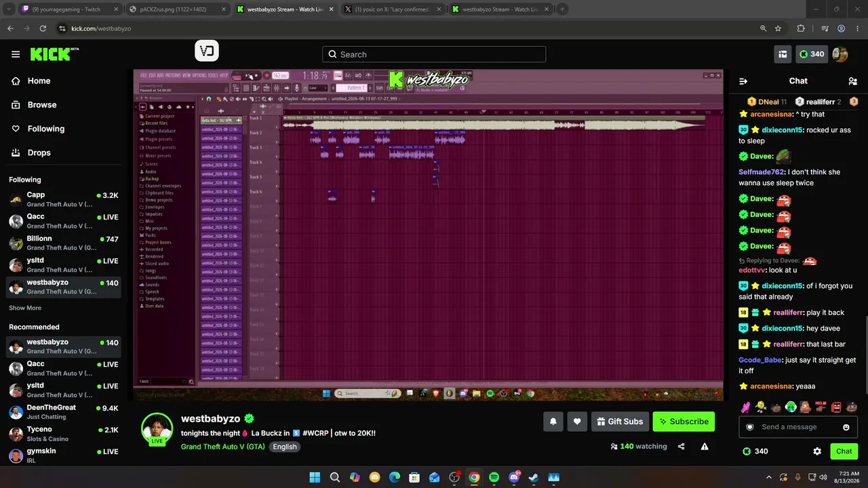The width and height of the screenshot is (868, 488).
Task: Report the stream via warning icon
Action: point(705,447)
